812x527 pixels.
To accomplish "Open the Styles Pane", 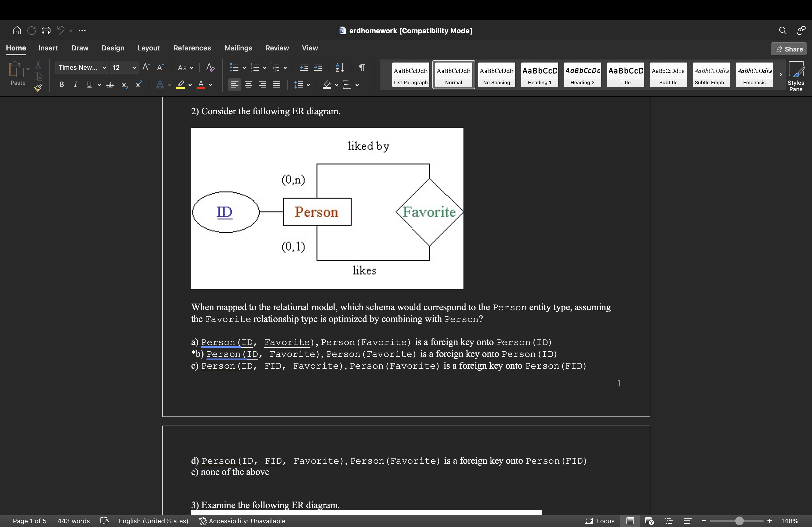I will (796, 76).
